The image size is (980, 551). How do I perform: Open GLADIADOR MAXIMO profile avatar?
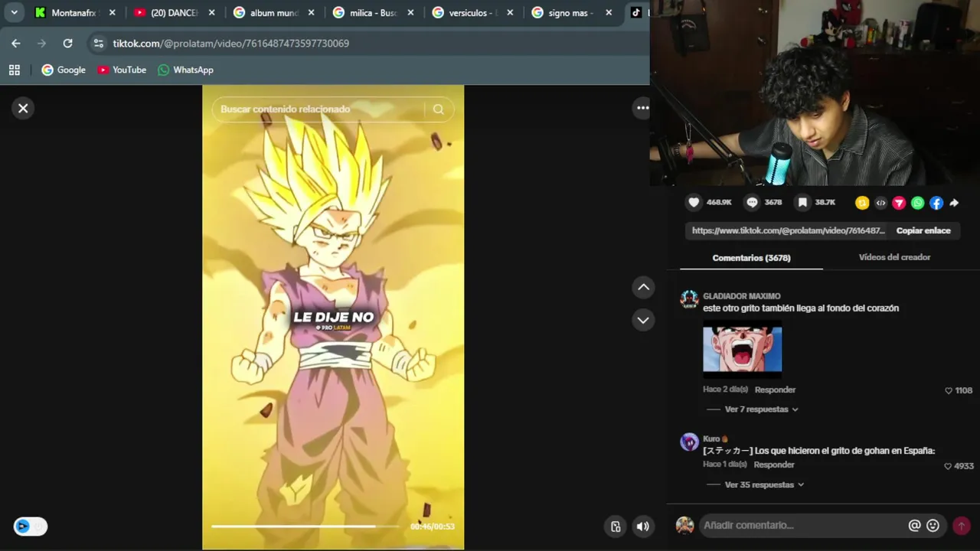tap(689, 299)
